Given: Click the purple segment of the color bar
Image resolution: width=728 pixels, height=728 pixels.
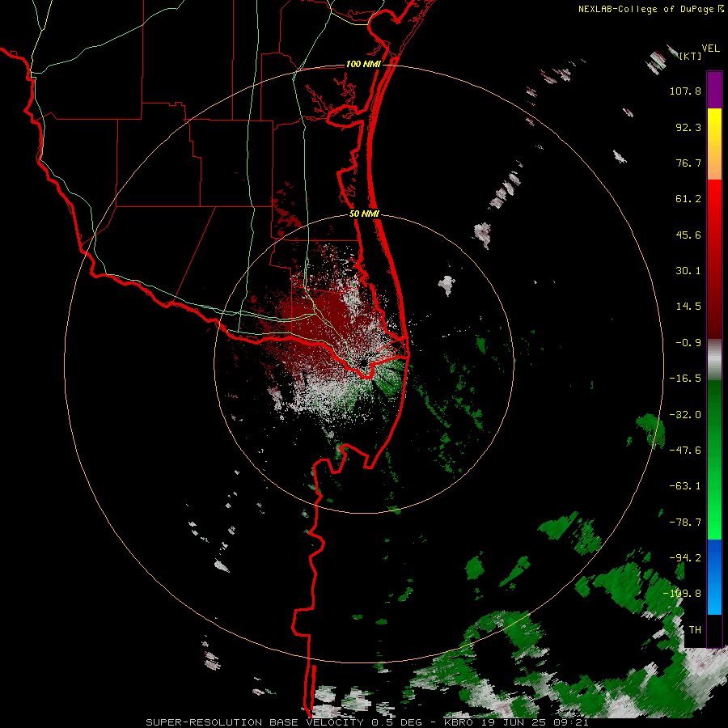Looking at the screenshot, I should click(714, 90).
